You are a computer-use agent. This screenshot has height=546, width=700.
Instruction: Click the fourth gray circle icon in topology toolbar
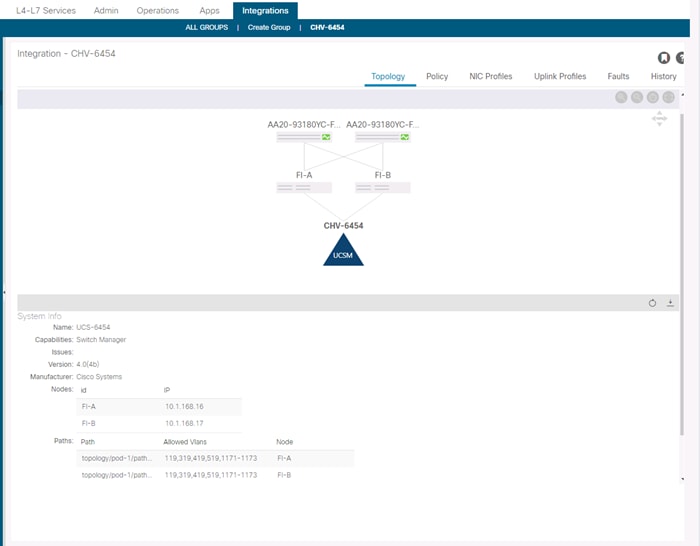(668, 97)
